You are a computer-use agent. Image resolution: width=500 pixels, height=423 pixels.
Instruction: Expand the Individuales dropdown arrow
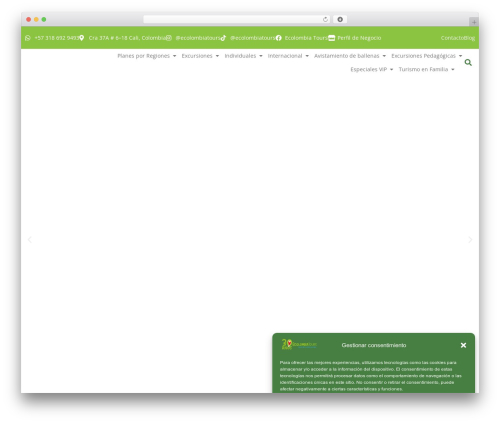click(x=261, y=56)
